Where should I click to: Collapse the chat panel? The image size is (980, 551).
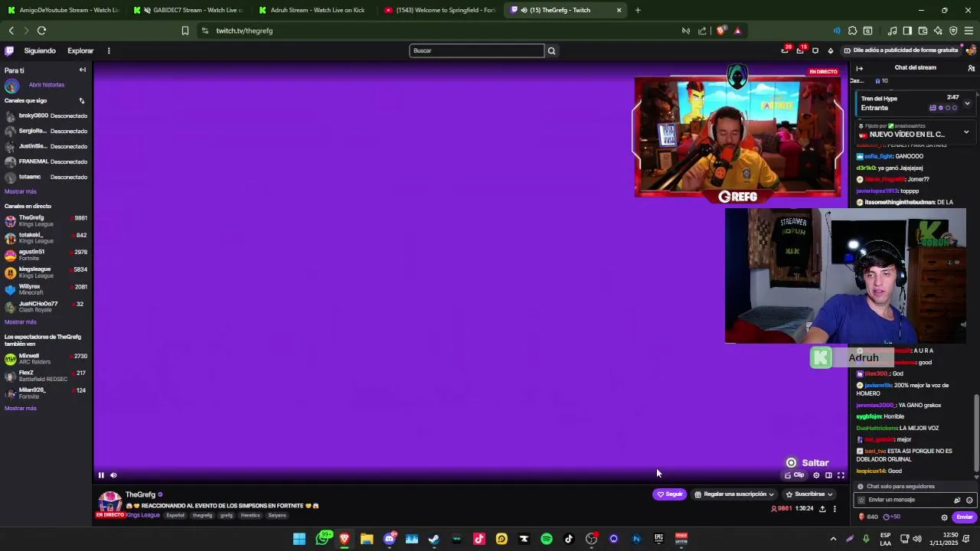tap(860, 68)
